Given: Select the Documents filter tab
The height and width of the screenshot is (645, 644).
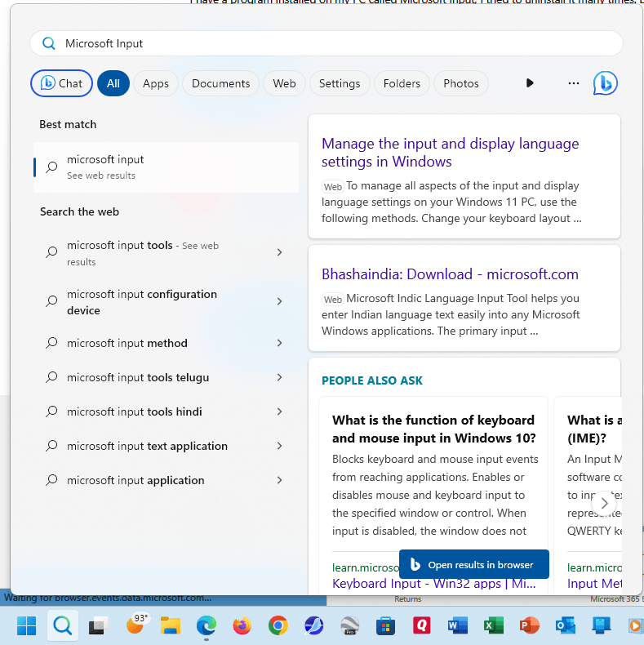Looking at the screenshot, I should coord(221,83).
